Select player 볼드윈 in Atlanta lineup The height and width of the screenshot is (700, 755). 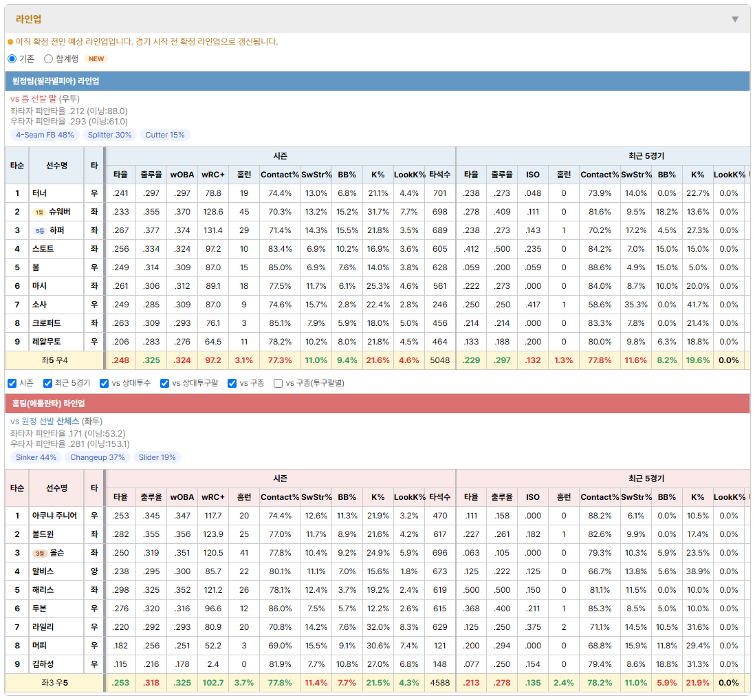pos(43,534)
